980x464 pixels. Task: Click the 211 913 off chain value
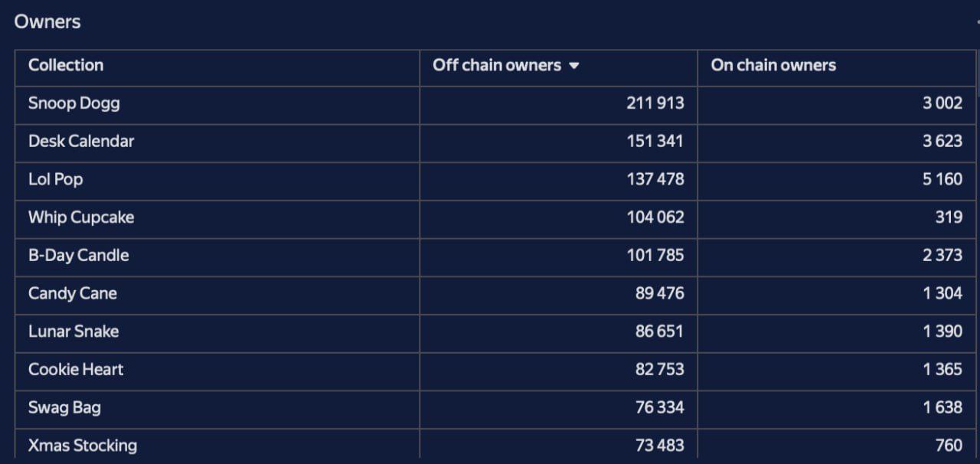coord(655,103)
